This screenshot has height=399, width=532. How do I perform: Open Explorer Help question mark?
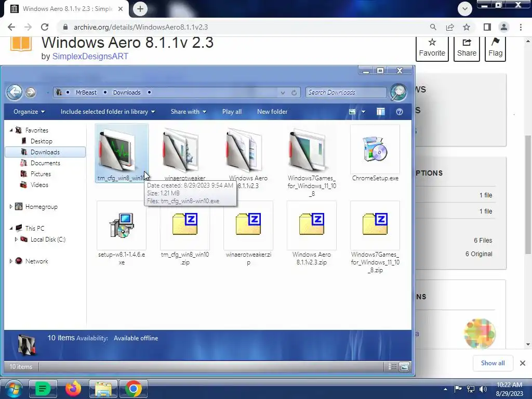tap(400, 112)
